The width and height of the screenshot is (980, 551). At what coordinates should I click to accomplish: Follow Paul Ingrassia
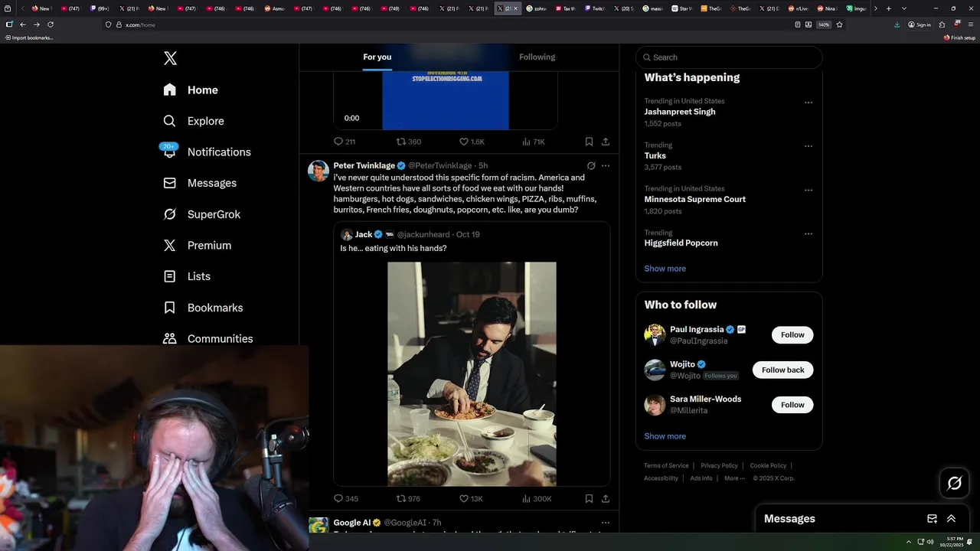(792, 334)
